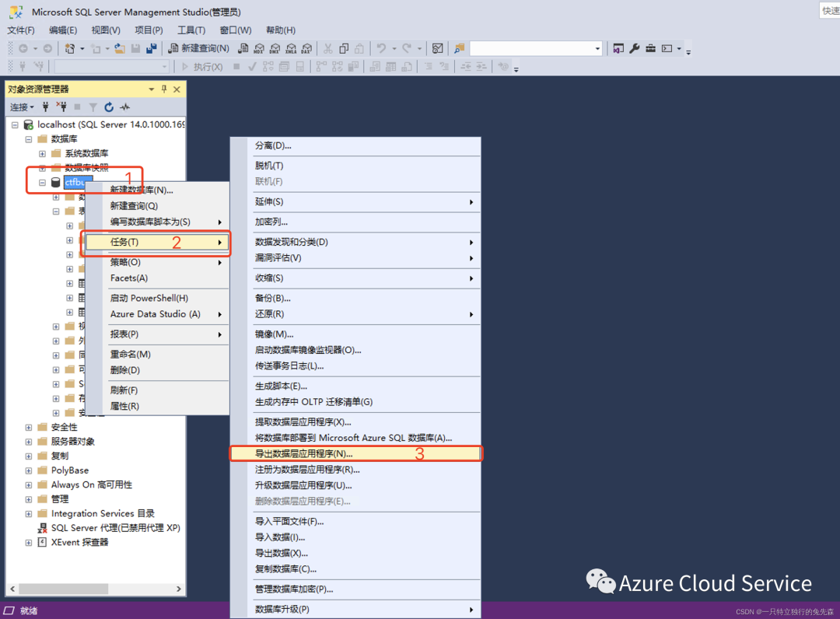
Task: Click the Database Engine Query icon
Action: coord(243,49)
